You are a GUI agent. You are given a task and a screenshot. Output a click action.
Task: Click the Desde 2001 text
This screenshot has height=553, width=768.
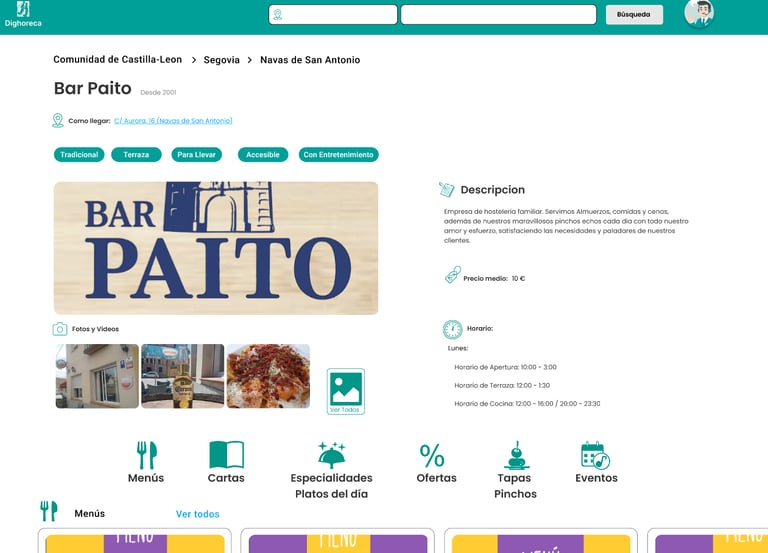[158, 92]
